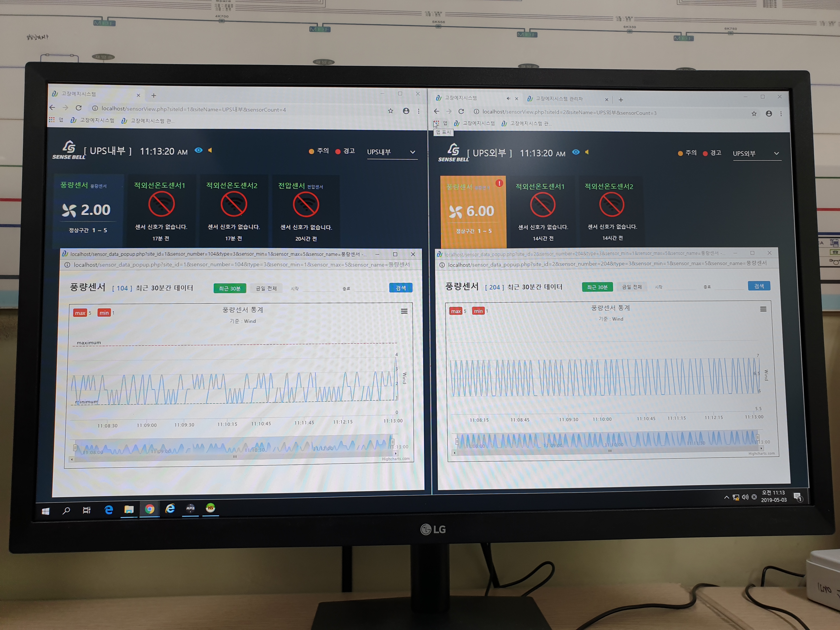Open chart hamburger menu in sensor 104 popup
840x630 pixels.
tap(404, 311)
